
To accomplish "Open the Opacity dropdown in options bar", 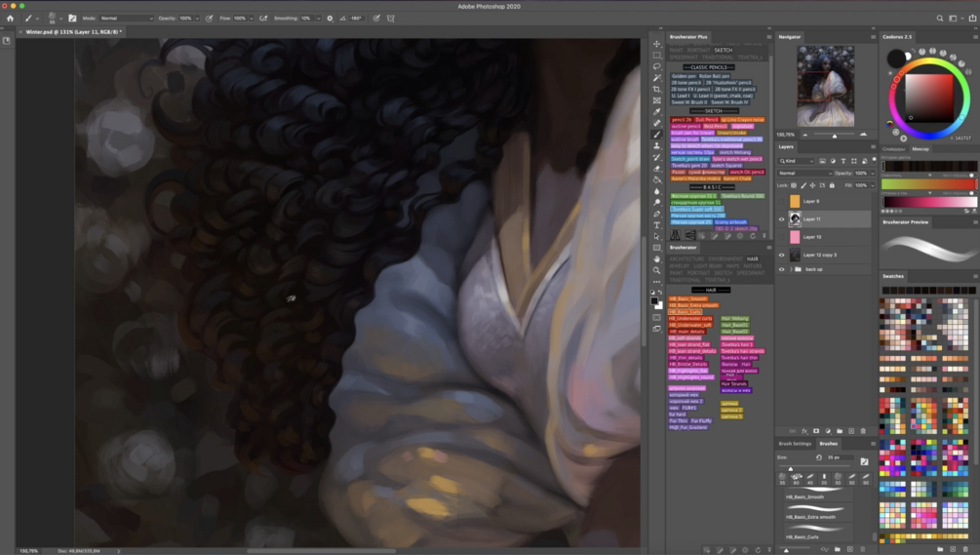I will (197, 19).
